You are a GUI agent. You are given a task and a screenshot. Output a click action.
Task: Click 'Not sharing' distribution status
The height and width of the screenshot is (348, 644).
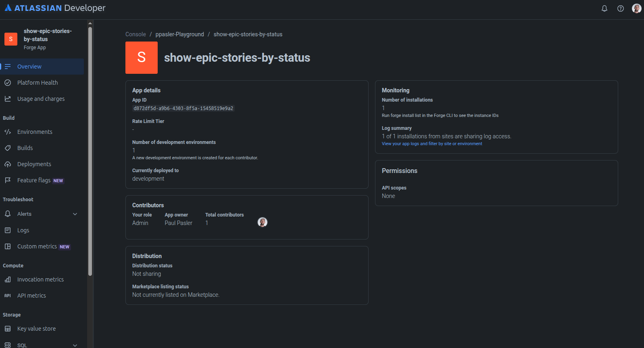coord(147,274)
